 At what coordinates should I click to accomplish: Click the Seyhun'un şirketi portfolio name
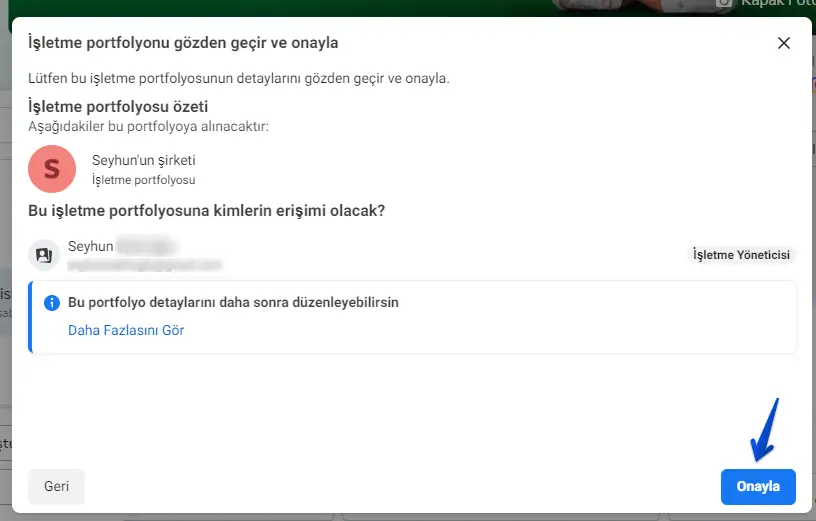point(144,160)
